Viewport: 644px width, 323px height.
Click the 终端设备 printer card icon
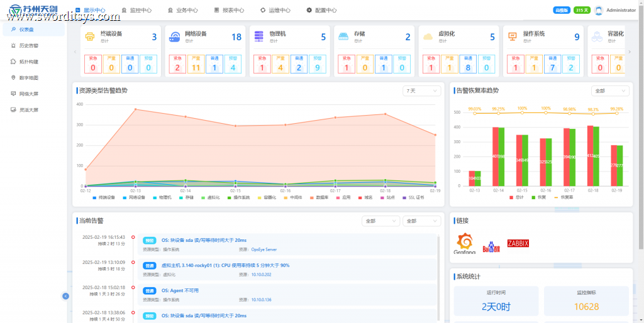pyautogui.click(x=89, y=36)
